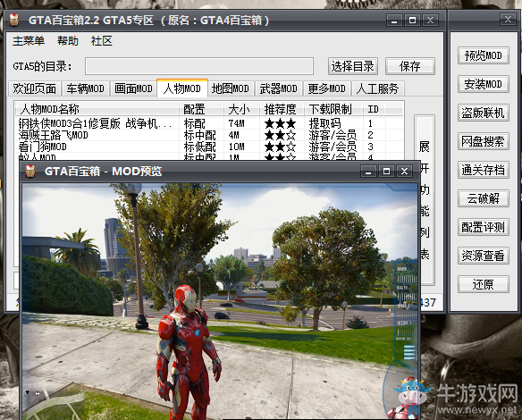Image resolution: width=522 pixels, height=420 pixels.
Task: Switch to the 武器MOD tab
Action: [278, 88]
